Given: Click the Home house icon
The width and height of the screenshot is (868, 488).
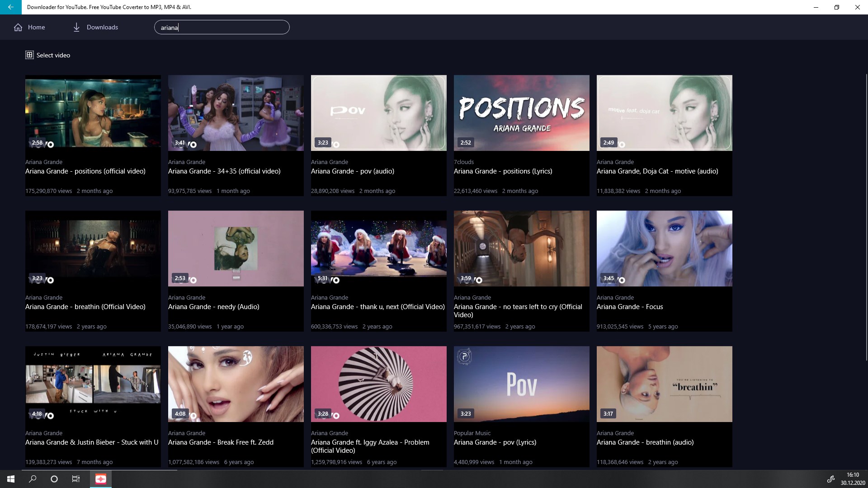Looking at the screenshot, I should pos(18,28).
